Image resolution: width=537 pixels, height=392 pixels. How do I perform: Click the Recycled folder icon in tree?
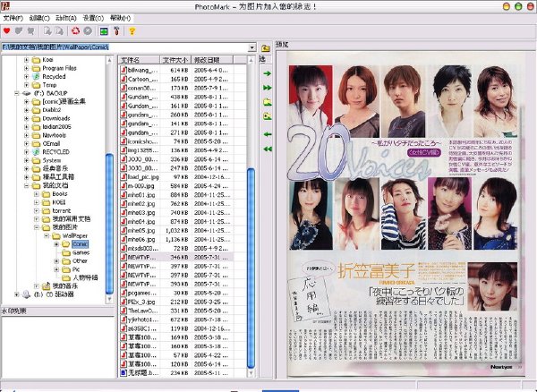pos(36,76)
